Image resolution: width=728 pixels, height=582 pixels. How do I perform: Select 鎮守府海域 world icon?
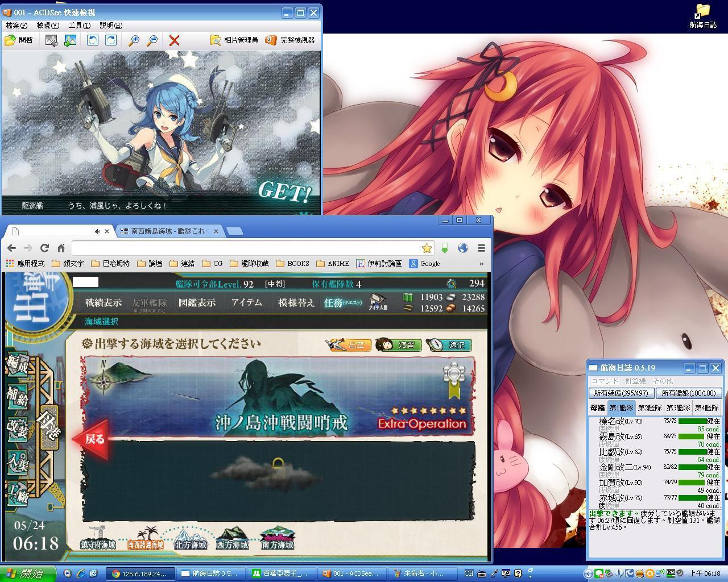point(98,537)
